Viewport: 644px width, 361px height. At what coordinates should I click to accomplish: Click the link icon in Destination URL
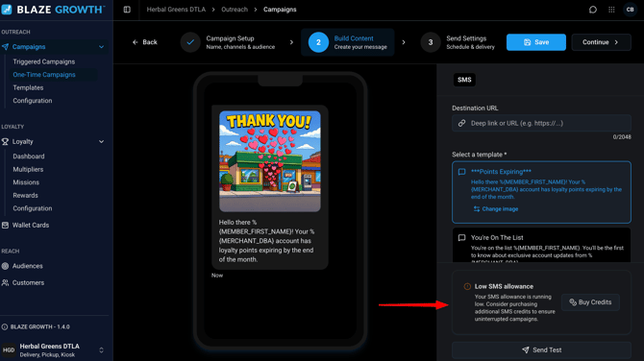tap(461, 123)
